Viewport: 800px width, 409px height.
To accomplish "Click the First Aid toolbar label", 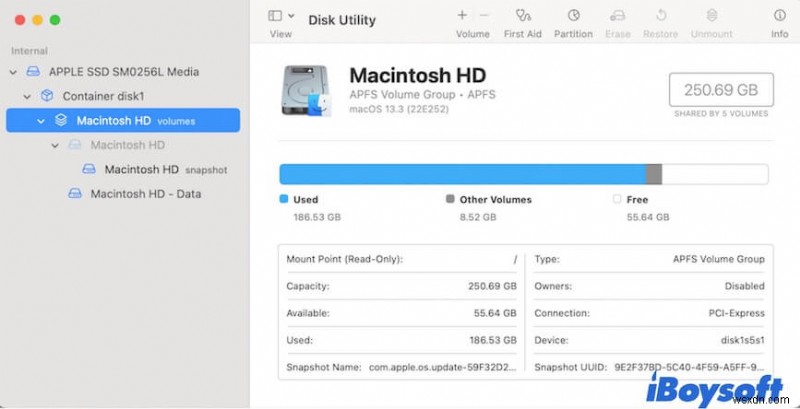I will pos(522,34).
